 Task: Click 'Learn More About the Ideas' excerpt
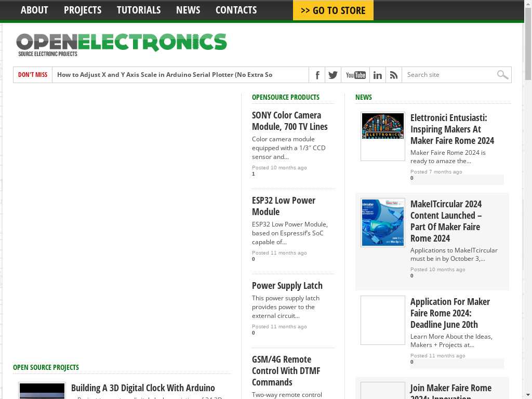(451, 341)
